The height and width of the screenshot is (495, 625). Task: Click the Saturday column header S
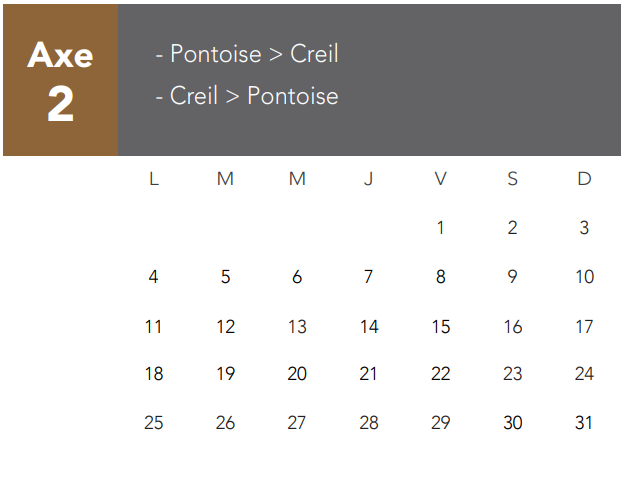(x=512, y=179)
